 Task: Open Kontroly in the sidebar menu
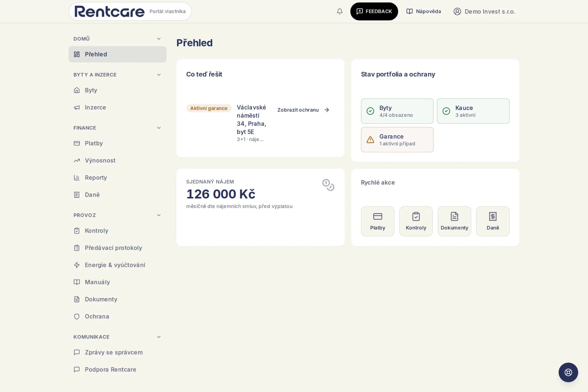(117, 231)
